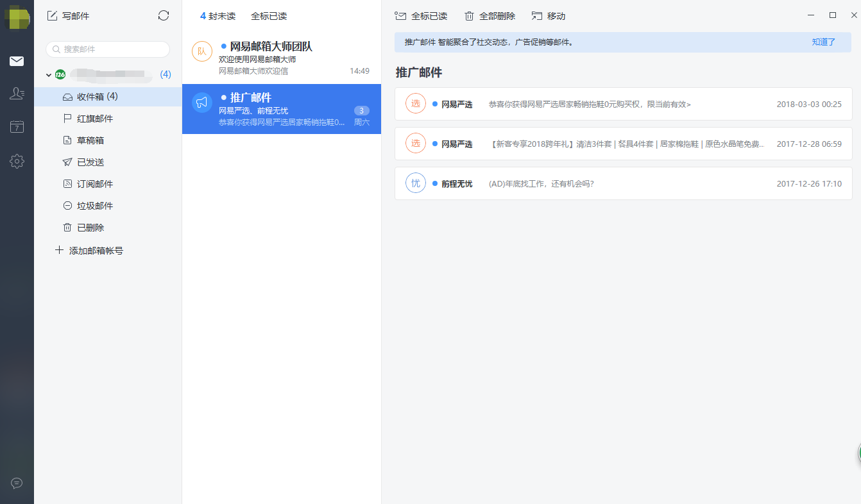Click the unread count (4) beside account
The width and height of the screenshot is (861, 504).
coord(166,74)
